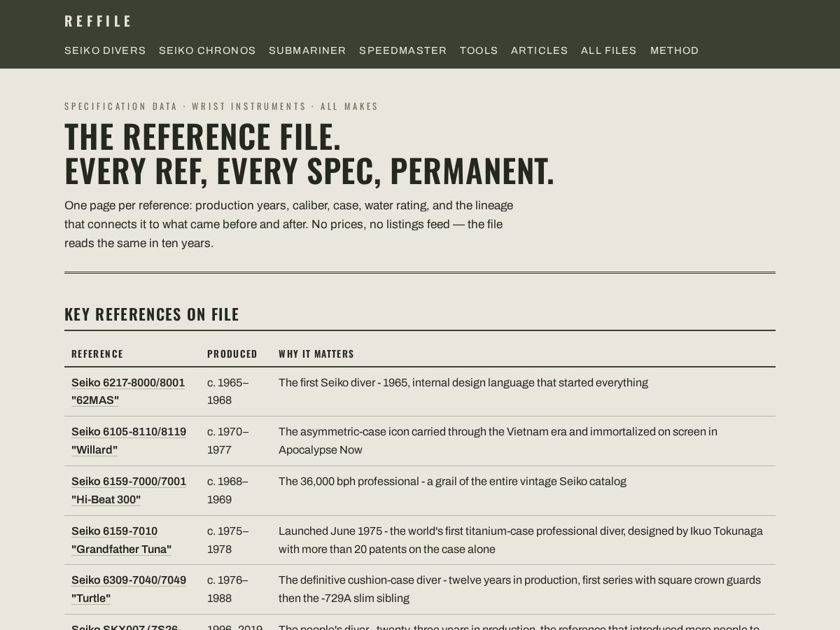Click the "One page per reference" intro paragraph
This screenshot has width=840, height=630.
pyautogui.click(x=289, y=224)
